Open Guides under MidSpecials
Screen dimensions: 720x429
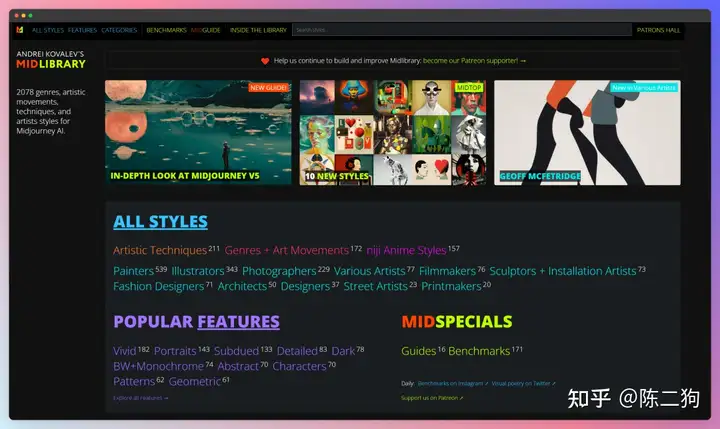[x=418, y=351]
